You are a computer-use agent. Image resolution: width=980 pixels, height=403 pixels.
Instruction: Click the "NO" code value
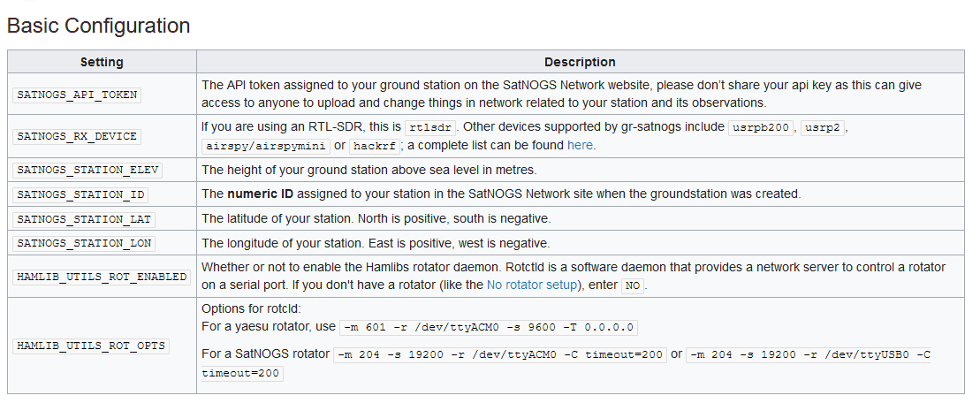631,285
